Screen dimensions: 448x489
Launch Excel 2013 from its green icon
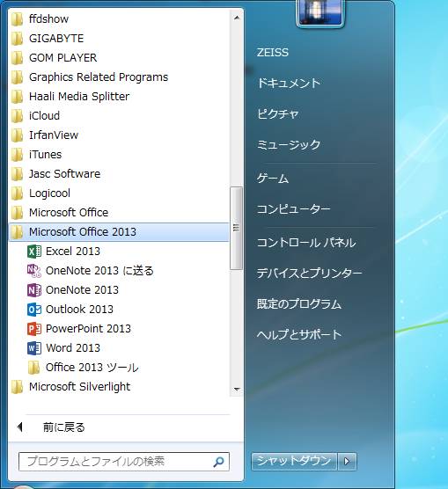(34, 252)
